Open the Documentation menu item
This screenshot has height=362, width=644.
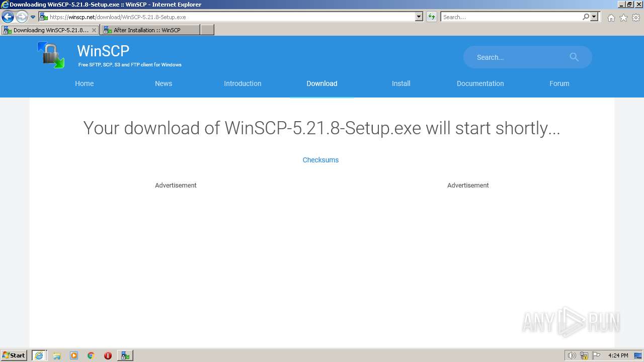[480, 83]
